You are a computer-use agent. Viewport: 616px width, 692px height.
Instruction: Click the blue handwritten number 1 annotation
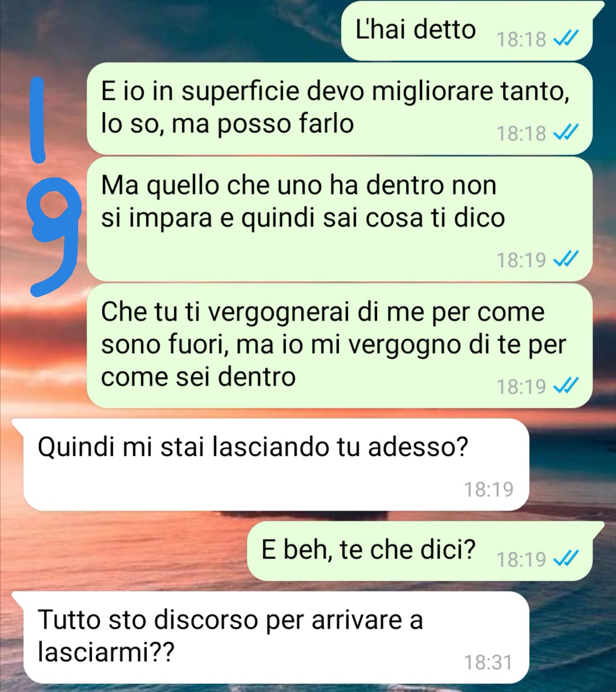click(38, 120)
